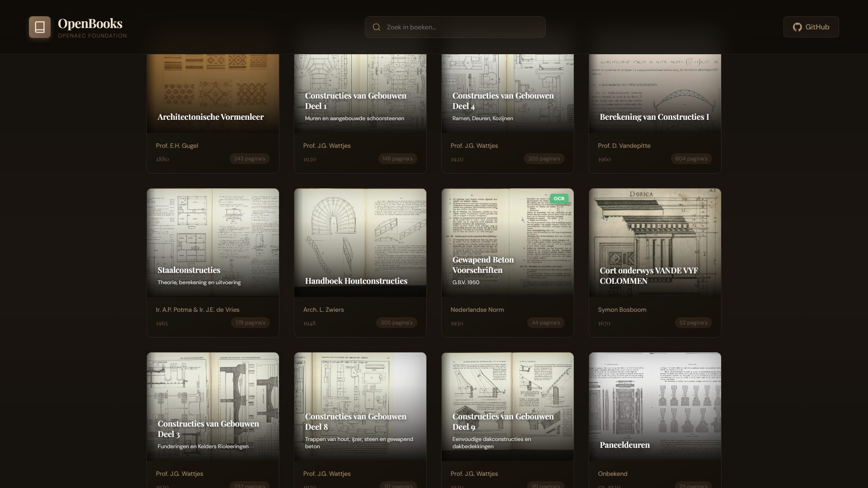This screenshot has width=868, height=488.
Task: Open Architectonische Vormenleer book cover
Action: point(213,94)
